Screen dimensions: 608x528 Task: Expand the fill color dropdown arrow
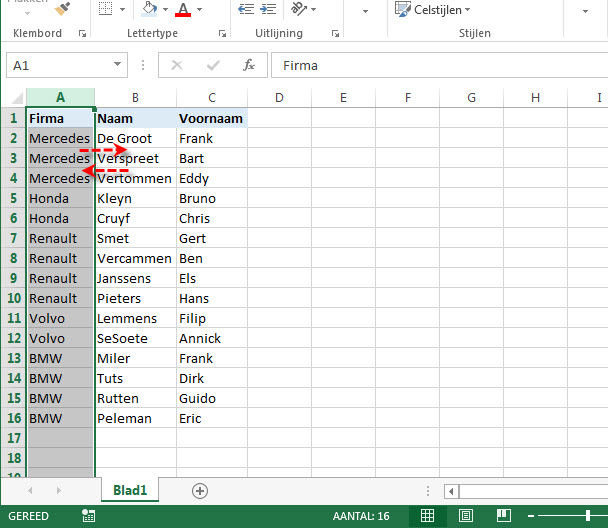click(166, 9)
